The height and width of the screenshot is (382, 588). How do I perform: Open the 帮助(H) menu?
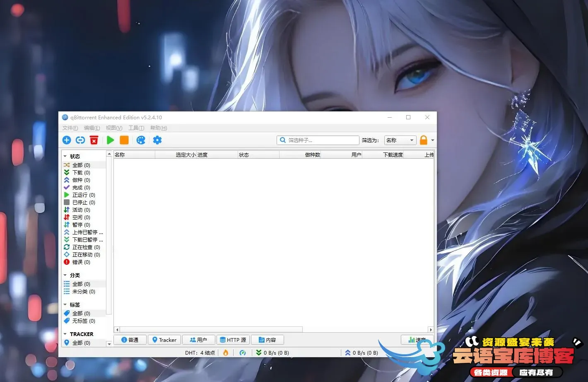(x=159, y=128)
